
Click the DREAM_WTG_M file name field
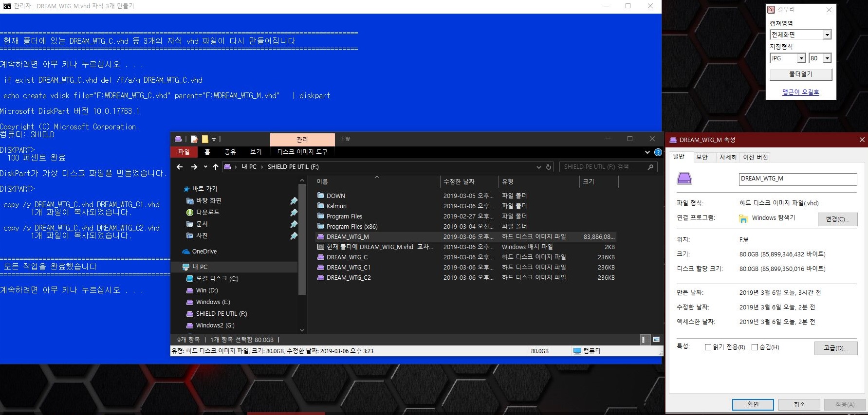[798, 179]
